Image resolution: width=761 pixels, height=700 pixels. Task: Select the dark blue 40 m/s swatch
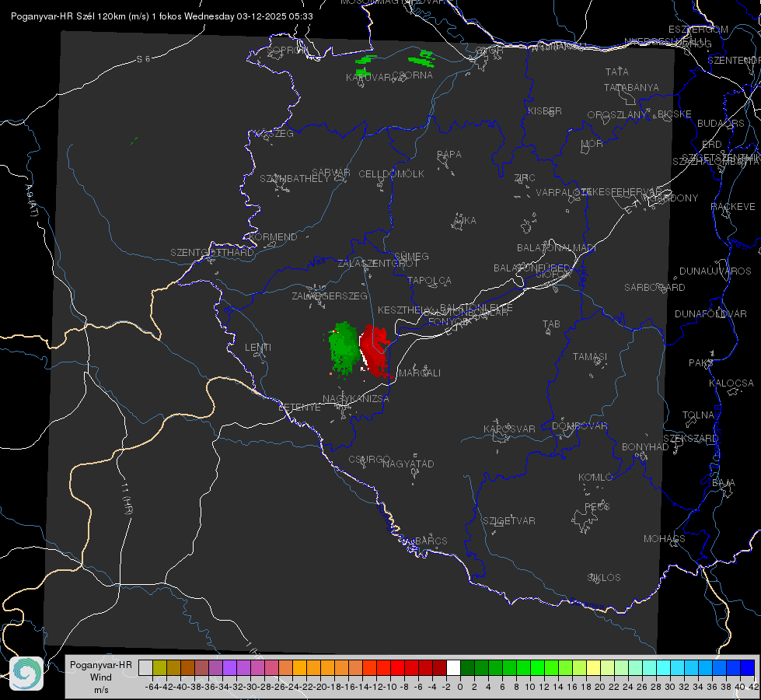point(748,667)
